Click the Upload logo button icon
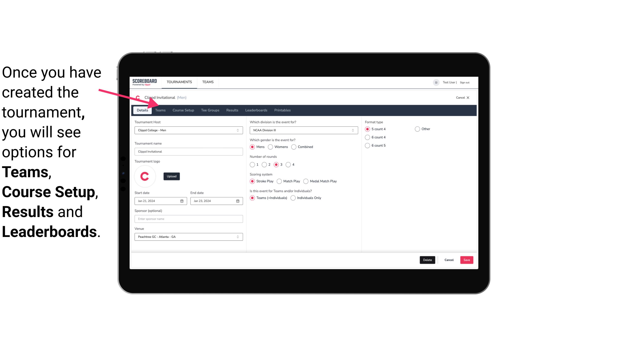This screenshot has height=346, width=644. 171,176
